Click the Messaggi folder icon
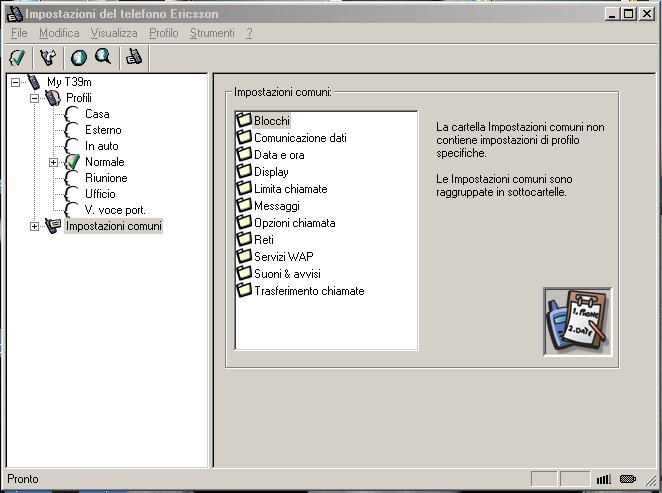Viewport: 662px width, 493px height. coord(244,205)
